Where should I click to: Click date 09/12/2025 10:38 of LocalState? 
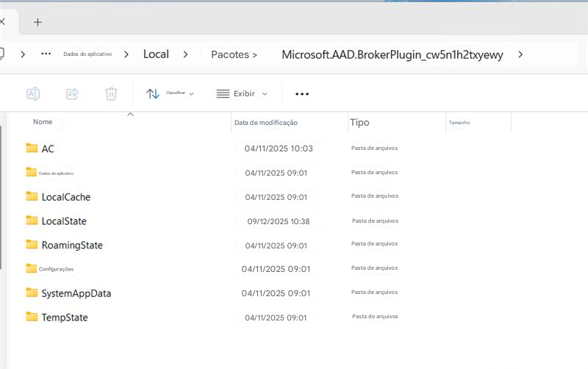pyautogui.click(x=279, y=221)
